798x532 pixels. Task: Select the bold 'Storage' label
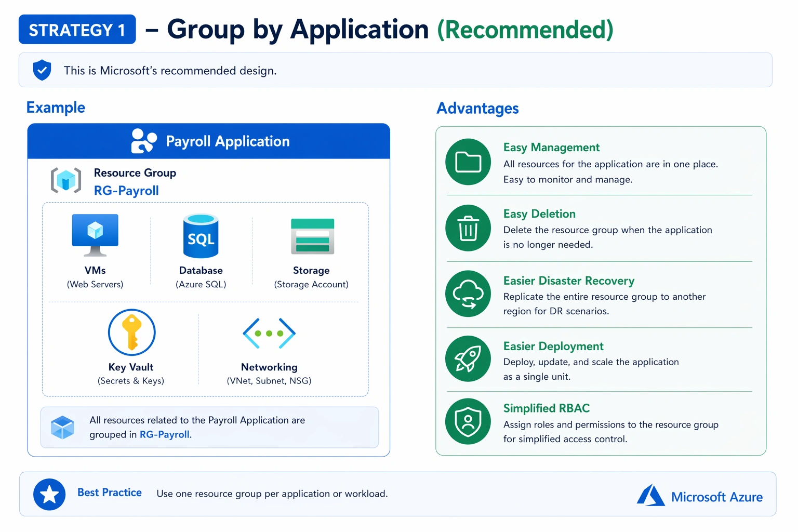[311, 270]
